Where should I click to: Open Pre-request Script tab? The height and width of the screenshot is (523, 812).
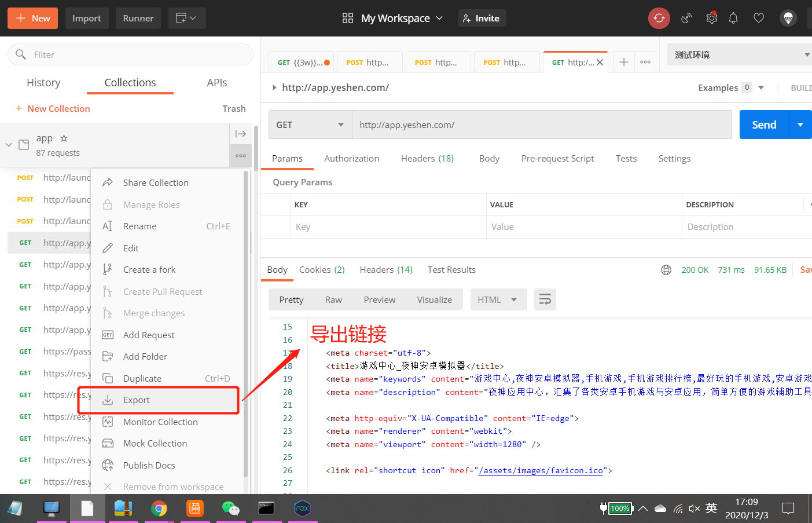tap(557, 159)
